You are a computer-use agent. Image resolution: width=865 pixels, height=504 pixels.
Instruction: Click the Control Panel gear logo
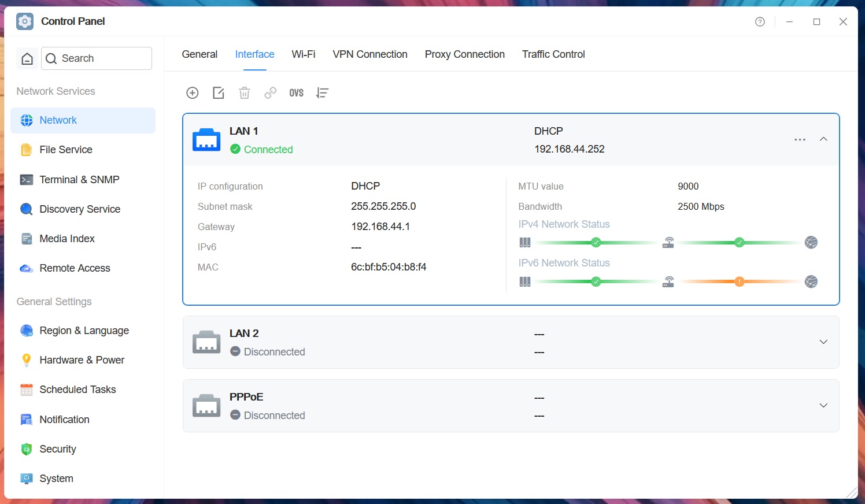(x=25, y=21)
